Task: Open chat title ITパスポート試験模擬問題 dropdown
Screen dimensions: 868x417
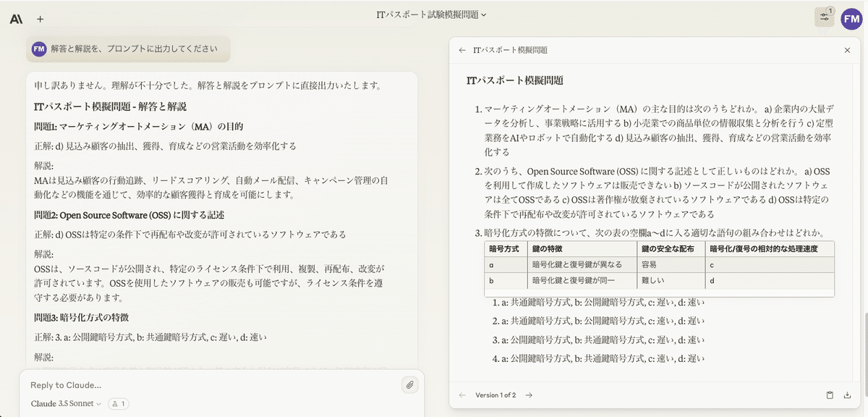Action: pyautogui.click(x=432, y=14)
